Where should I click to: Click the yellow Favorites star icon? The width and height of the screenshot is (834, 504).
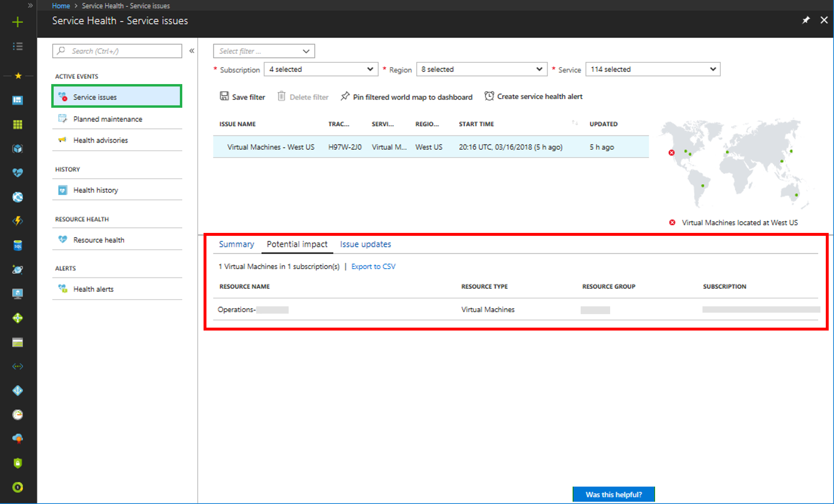[18, 76]
